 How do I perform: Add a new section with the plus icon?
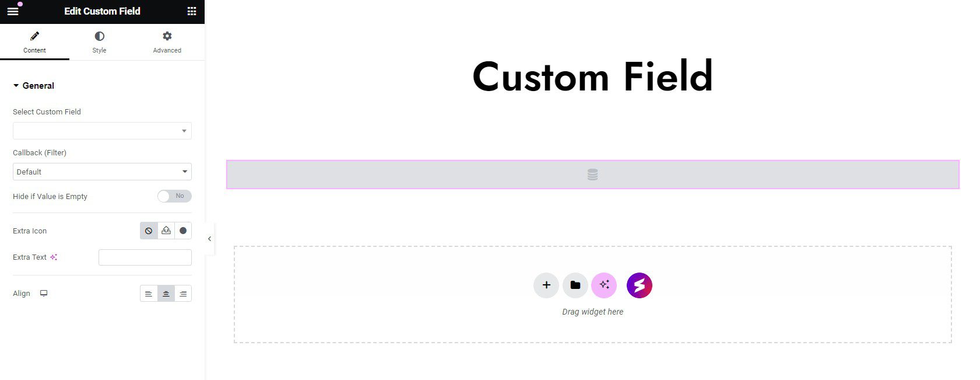click(x=546, y=285)
